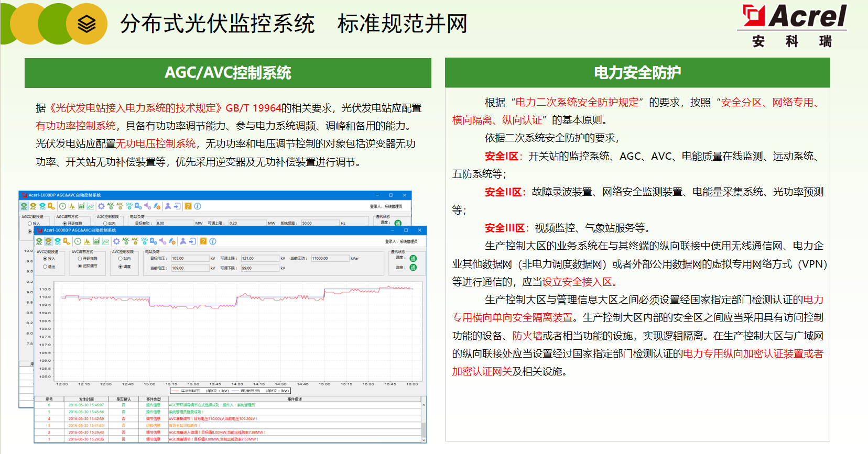Click the 当前无功 field showing 11000.00

click(x=330, y=258)
